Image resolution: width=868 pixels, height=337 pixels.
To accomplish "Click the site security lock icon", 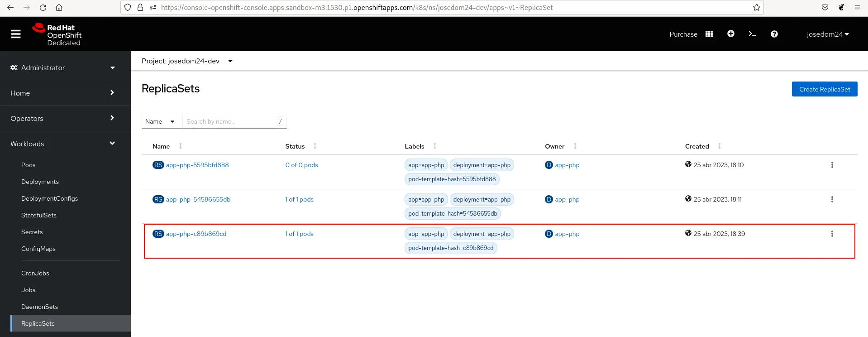I will click(x=140, y=7).
